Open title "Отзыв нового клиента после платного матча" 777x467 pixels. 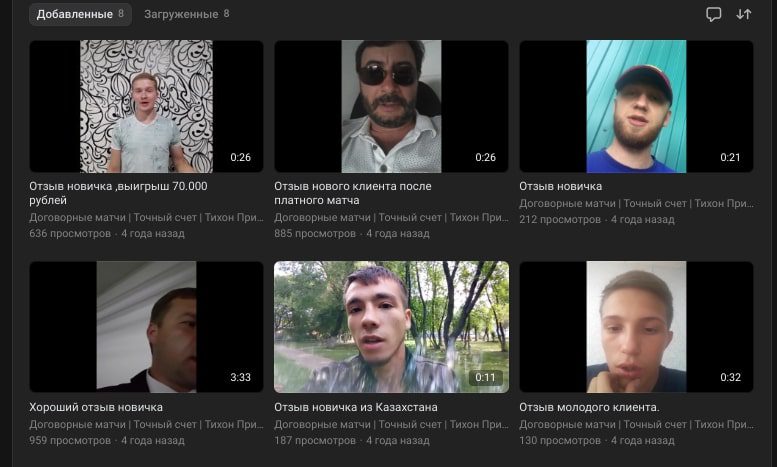353,193
